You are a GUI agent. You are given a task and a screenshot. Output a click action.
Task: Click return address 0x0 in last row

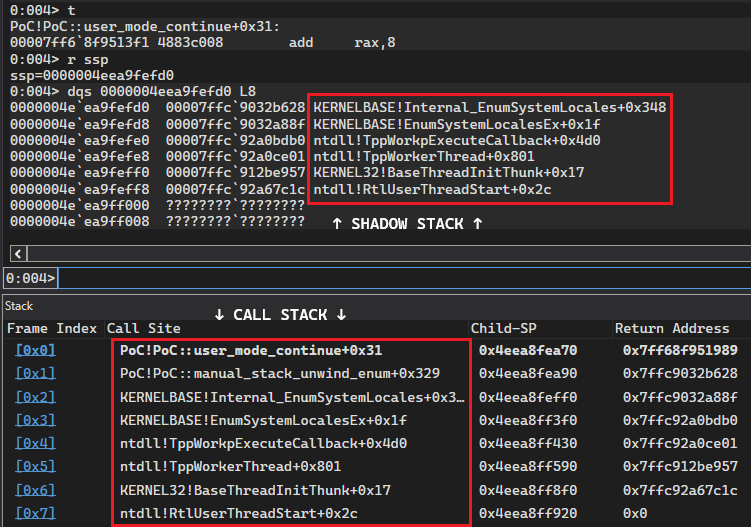[635, 513]
